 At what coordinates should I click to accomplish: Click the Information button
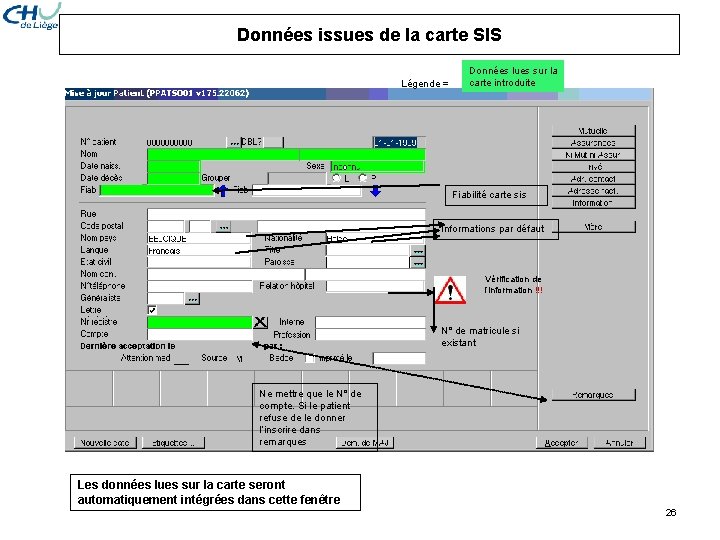click(x=593, y=203)
